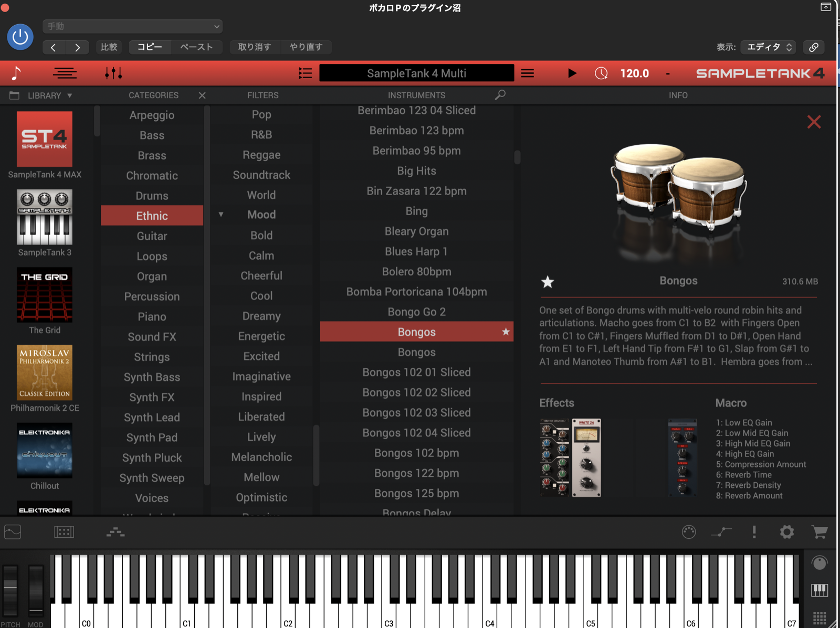Click the PITCH wheel slider
This screenshot has width=840, height=628.
(x=10, y=590)
